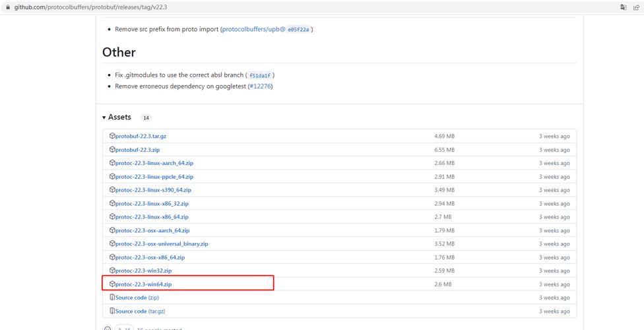Click the github.com URL in the address bar
The width and height of the screenshot is (644, 330).
click(90, 7)
